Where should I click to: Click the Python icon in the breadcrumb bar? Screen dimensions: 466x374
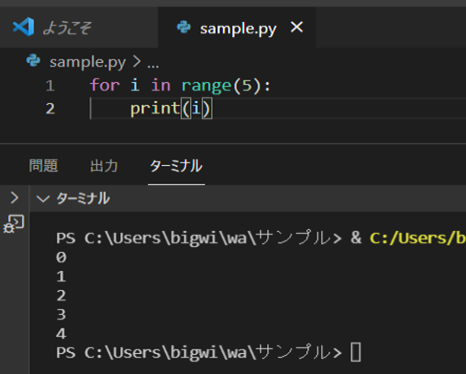click(x=33, y=61)
